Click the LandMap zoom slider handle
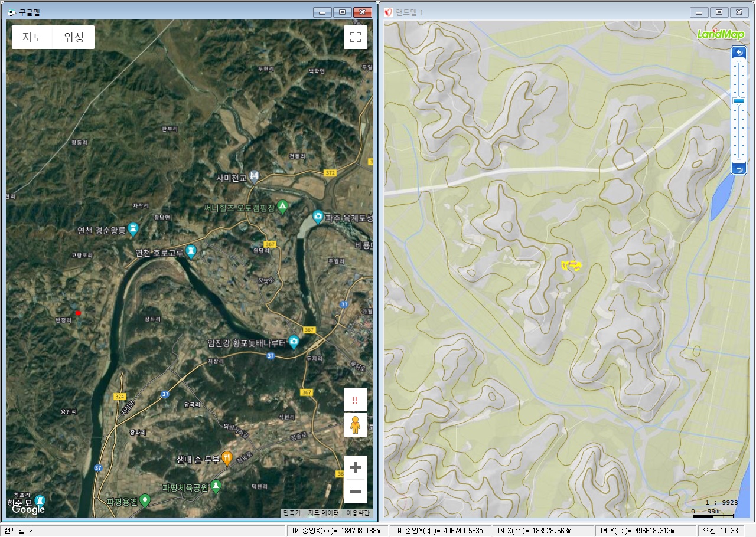Screen dimensions: 756x537 739,101
